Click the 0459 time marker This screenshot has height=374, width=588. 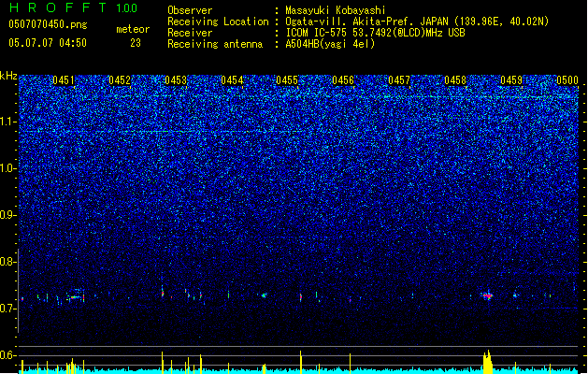[x=511, y=80]
